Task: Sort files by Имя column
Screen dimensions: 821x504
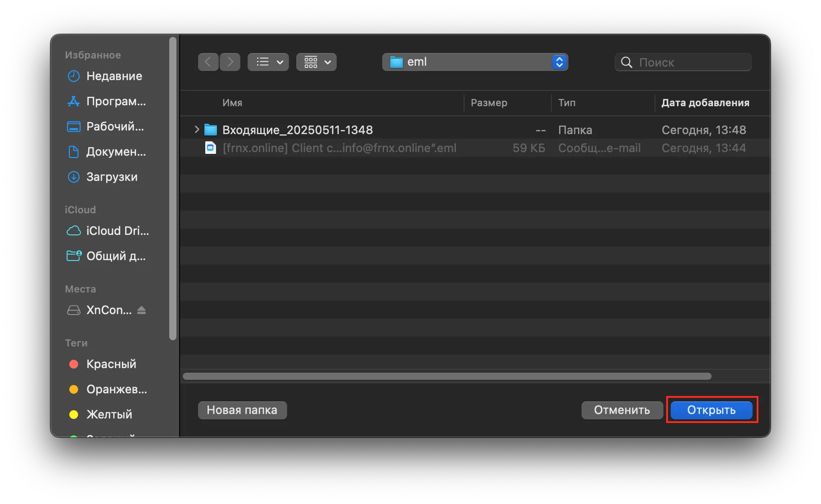Action: pos(232,103)
